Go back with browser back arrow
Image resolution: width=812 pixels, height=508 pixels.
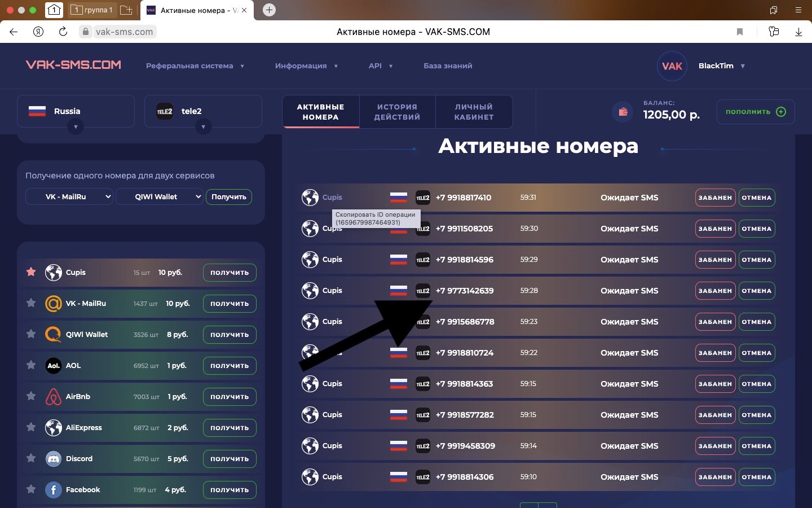click(14, 32)
